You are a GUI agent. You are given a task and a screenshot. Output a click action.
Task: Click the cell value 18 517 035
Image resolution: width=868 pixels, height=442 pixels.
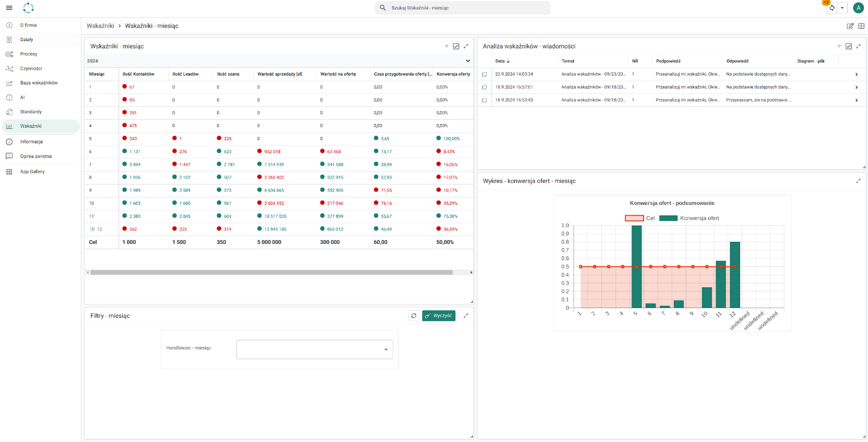(275, 216)
